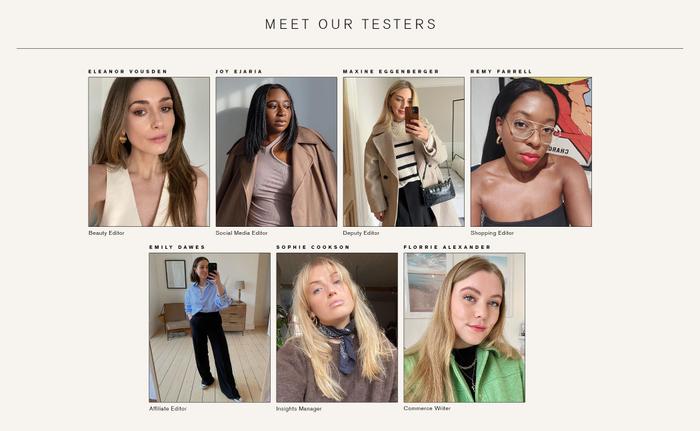Open Sophie Cookson's portrait photo
This screenshot has height=431, width=700.
(x=337, y=327)
